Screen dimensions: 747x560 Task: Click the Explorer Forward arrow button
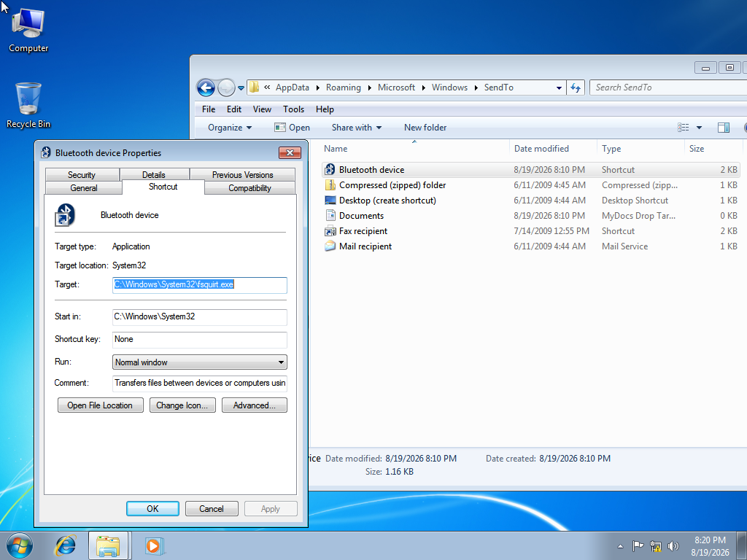click(x=226, y=87)
